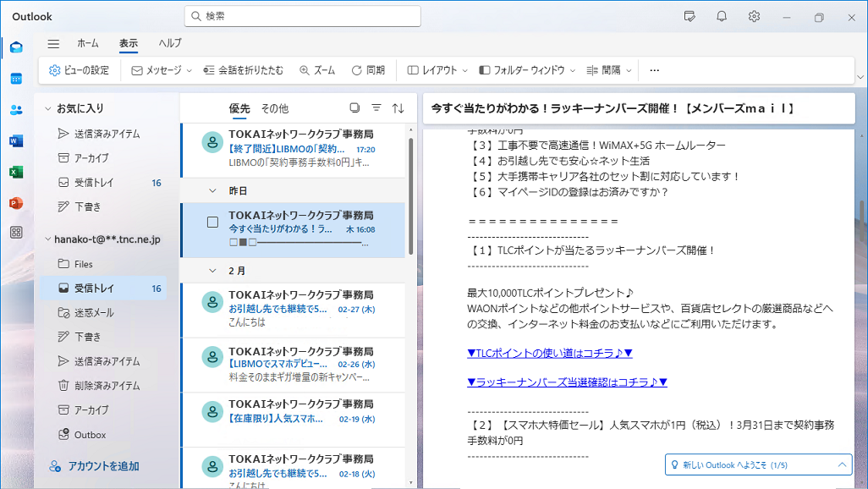Open the People contacts icon
The image size is (868, 489).
(x=16, y=109)
